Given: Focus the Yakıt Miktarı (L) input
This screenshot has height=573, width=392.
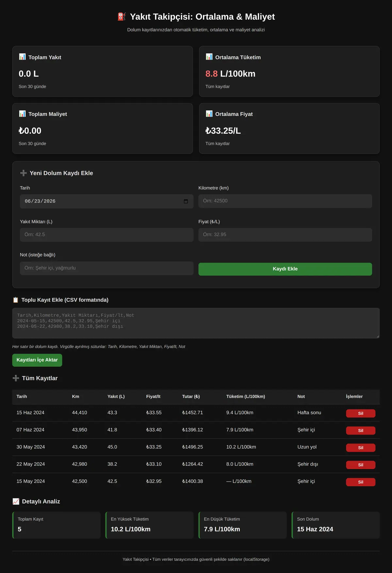Looking at the screenshot, I should click(106, 235).
